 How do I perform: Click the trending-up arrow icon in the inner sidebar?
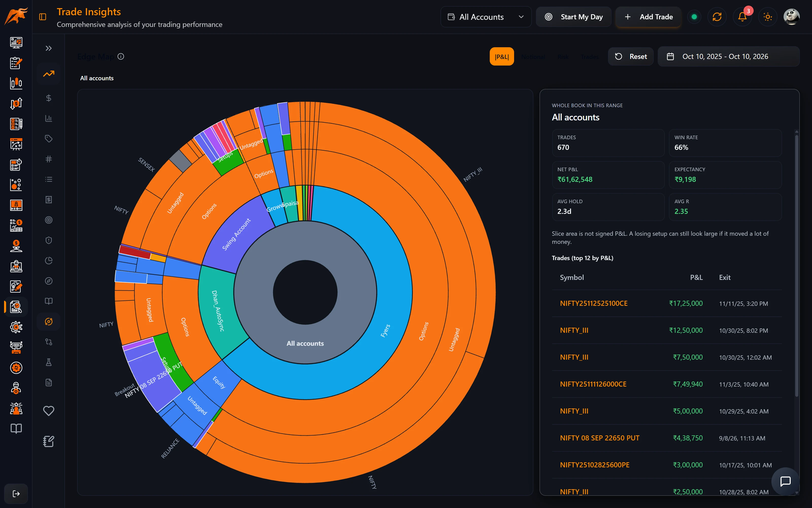pyautogui.click(x=49, y=74)
